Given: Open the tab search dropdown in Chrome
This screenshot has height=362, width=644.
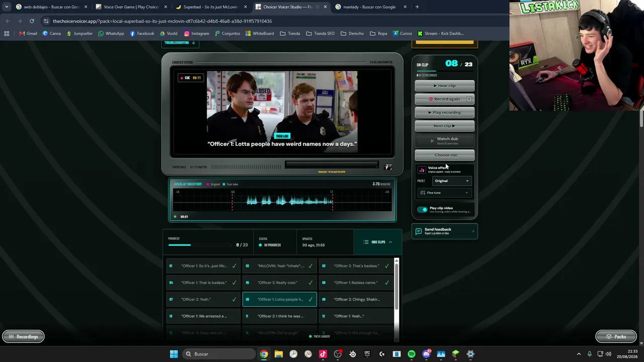Looking at the screenshot, I should pos(7,7).
